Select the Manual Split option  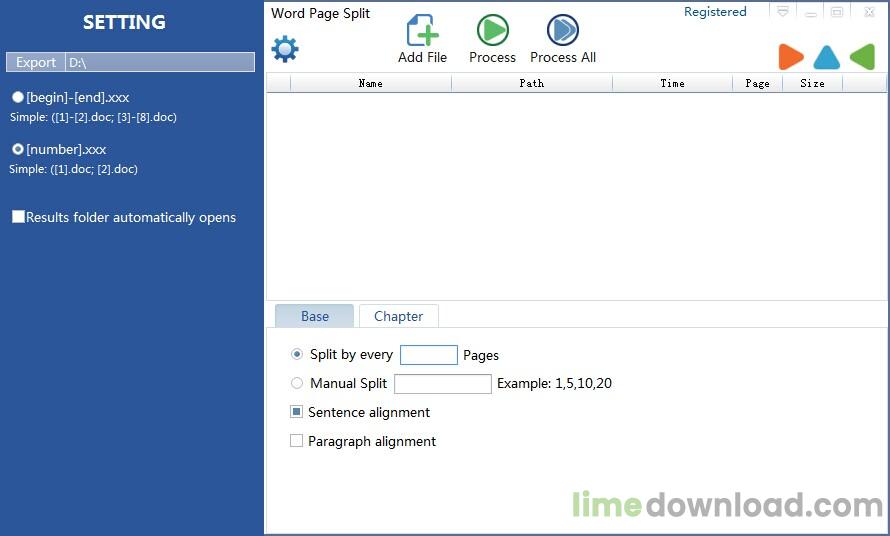coord(296,383)
